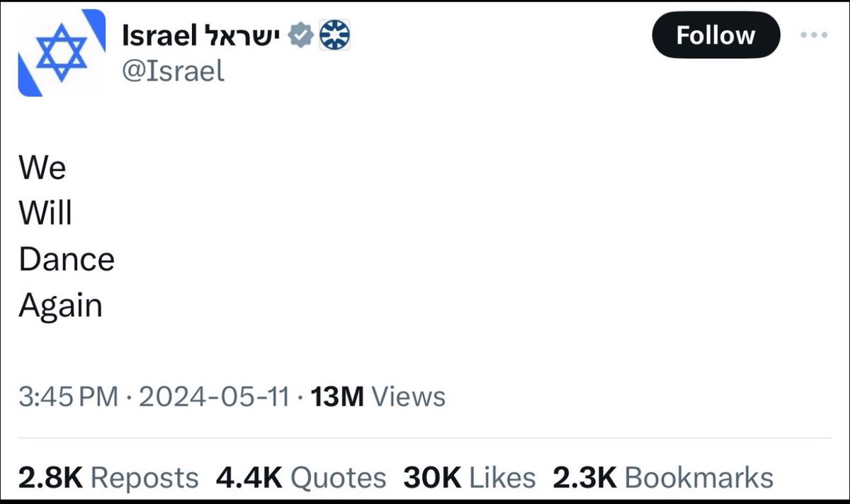850x504 pixels.
Task: Click the word "Will" in tweet
Action: (x=45, y=214)
